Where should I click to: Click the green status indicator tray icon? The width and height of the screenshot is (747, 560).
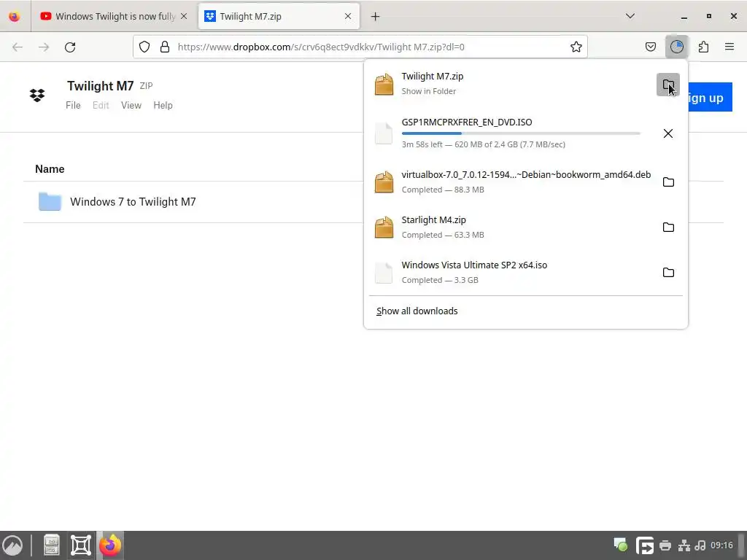click(x=620, y=545)
